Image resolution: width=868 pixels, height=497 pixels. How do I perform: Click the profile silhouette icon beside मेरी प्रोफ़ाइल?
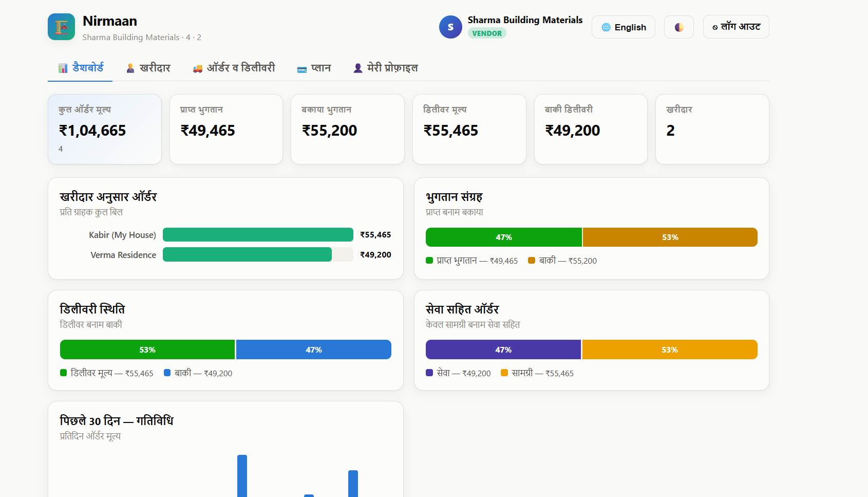pos(358,68)
